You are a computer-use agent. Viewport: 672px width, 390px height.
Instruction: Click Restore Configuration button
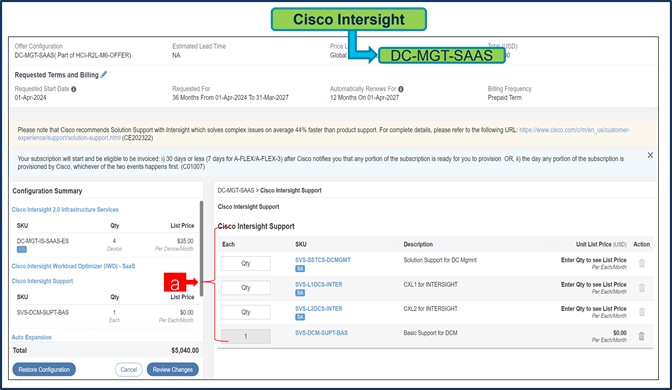(x=44, y=369)
